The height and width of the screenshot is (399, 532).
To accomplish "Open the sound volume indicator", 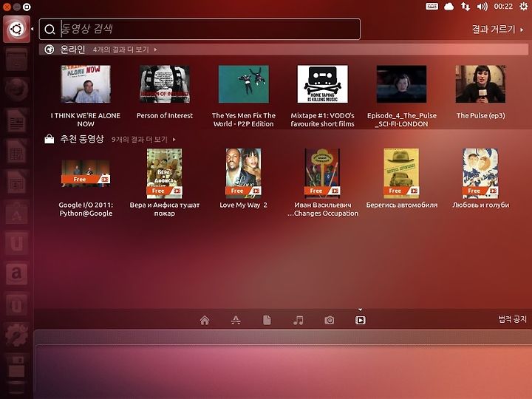I will pos(482,7).
